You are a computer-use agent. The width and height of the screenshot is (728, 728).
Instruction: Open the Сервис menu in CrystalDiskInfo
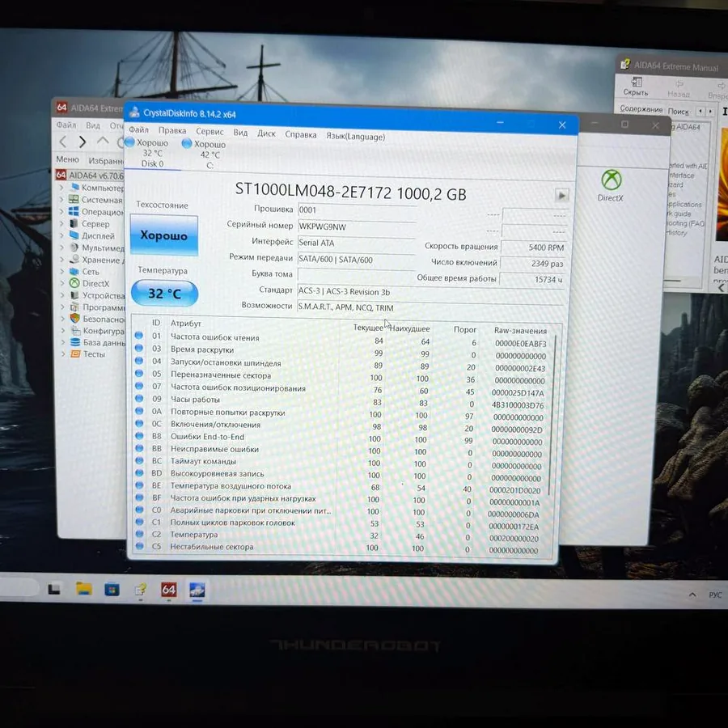(210, 131)
